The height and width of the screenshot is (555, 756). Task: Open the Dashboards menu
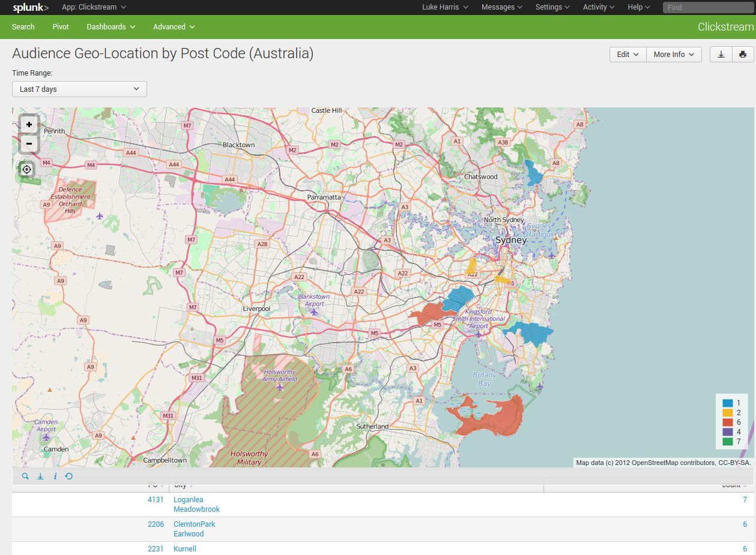[x=110, y=27]
